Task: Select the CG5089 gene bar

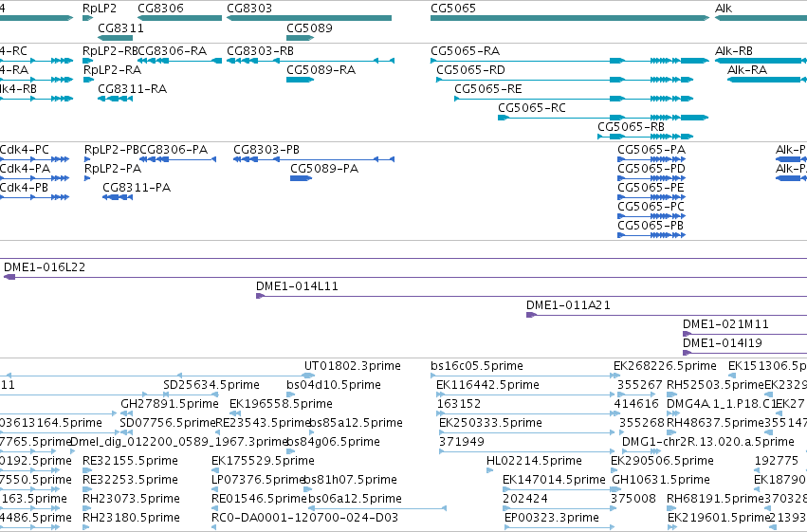Action: 300,38
